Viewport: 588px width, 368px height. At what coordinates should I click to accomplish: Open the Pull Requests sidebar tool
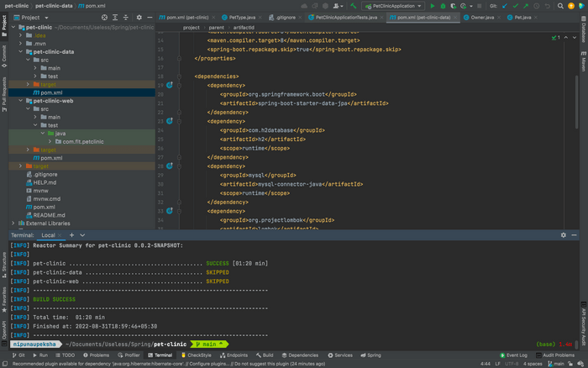4,94
